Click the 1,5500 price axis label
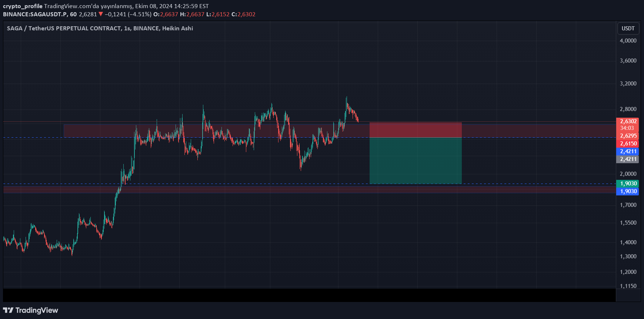 [628, 223]
